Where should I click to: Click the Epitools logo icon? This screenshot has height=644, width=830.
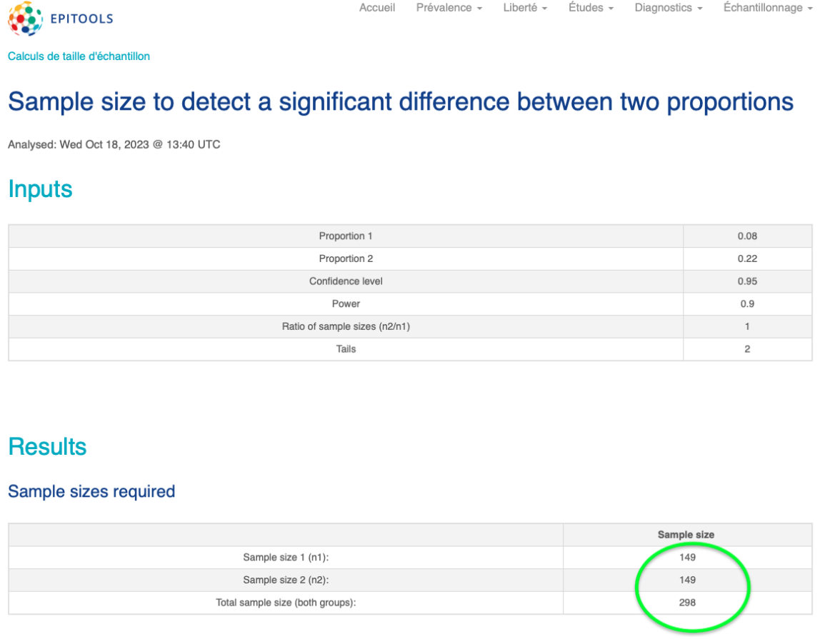[x=26, y=19]
